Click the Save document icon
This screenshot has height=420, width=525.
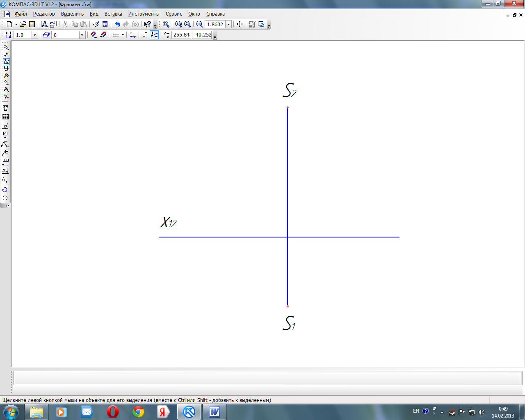coord(32,24)
